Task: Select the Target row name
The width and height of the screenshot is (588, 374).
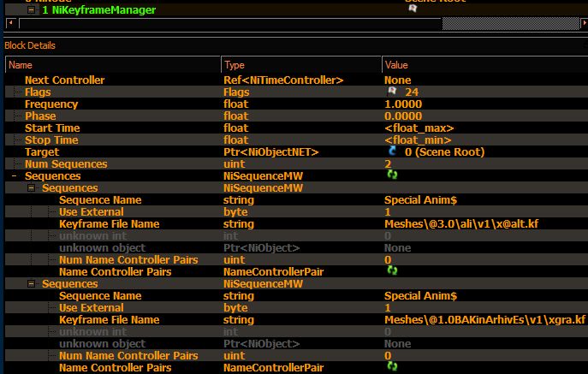Action: click(x=42, y=152)
